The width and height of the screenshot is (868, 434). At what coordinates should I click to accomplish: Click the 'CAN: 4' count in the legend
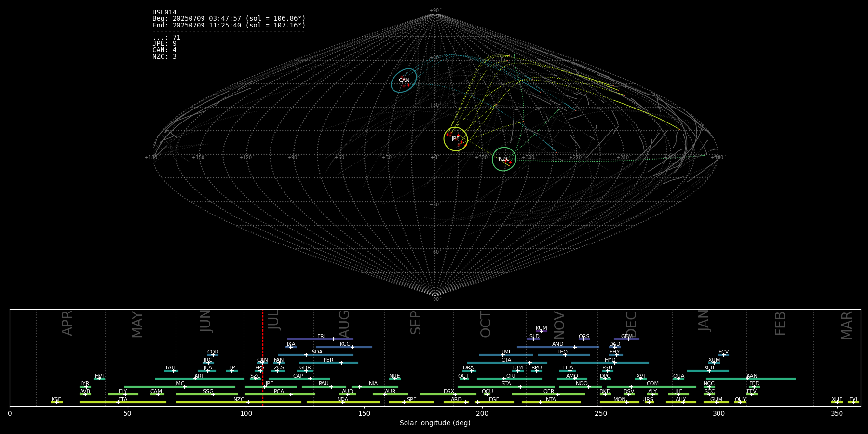tap(164, 50)
